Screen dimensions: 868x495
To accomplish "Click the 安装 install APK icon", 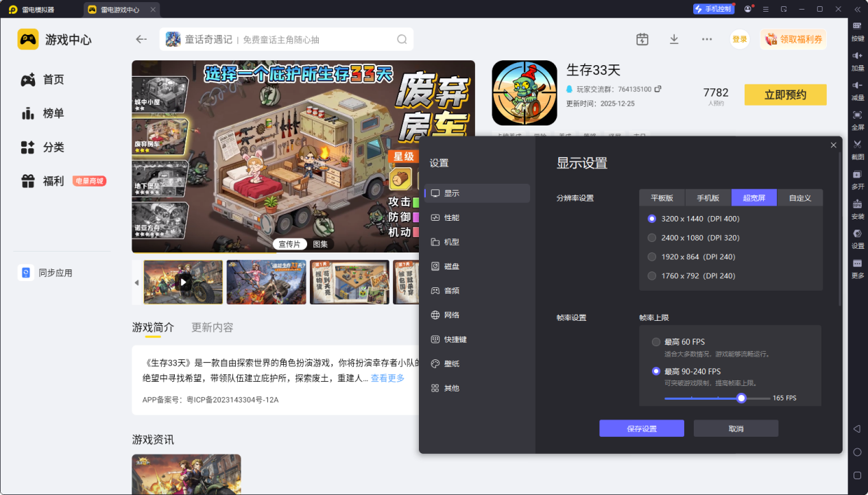I will (858, 204).
